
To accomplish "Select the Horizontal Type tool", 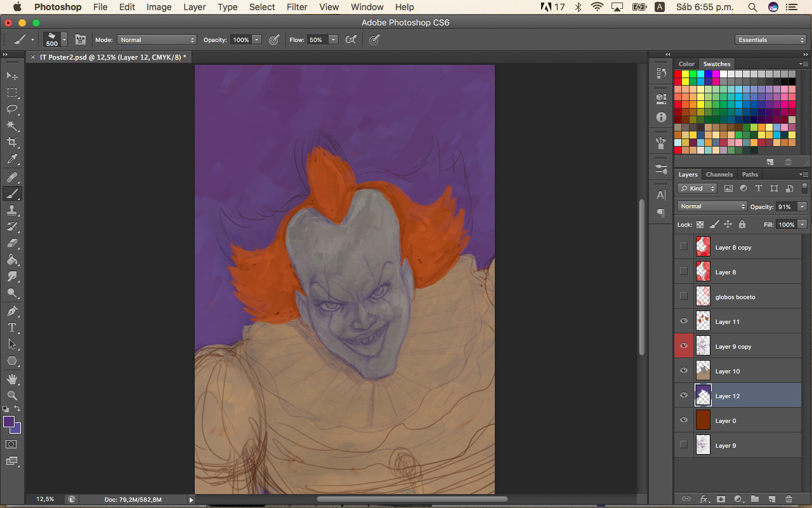I will pyautogui.click(x=12, y=328).
